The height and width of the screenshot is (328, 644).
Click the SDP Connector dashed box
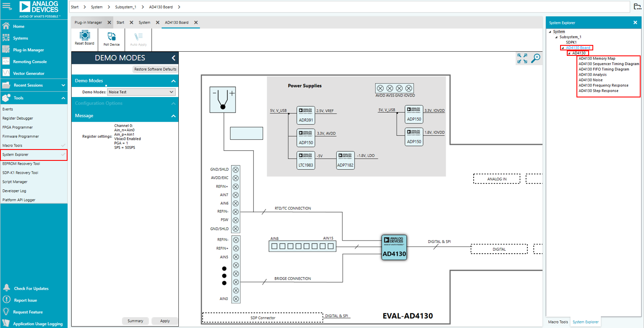[x=263, y=318]
